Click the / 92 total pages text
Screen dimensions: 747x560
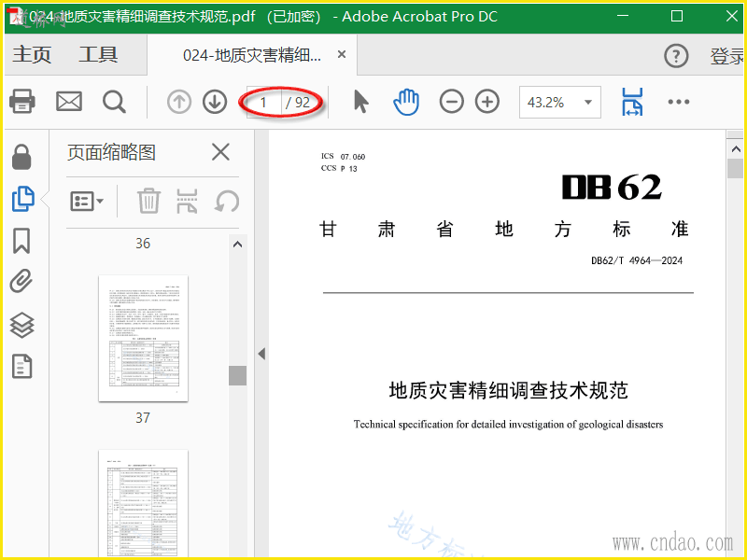pyautogui.click(x=298, y=103)
